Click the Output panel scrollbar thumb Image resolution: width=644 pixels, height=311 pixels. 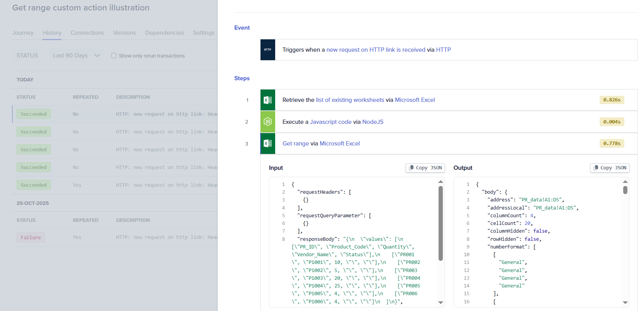(x=625, y=190)
